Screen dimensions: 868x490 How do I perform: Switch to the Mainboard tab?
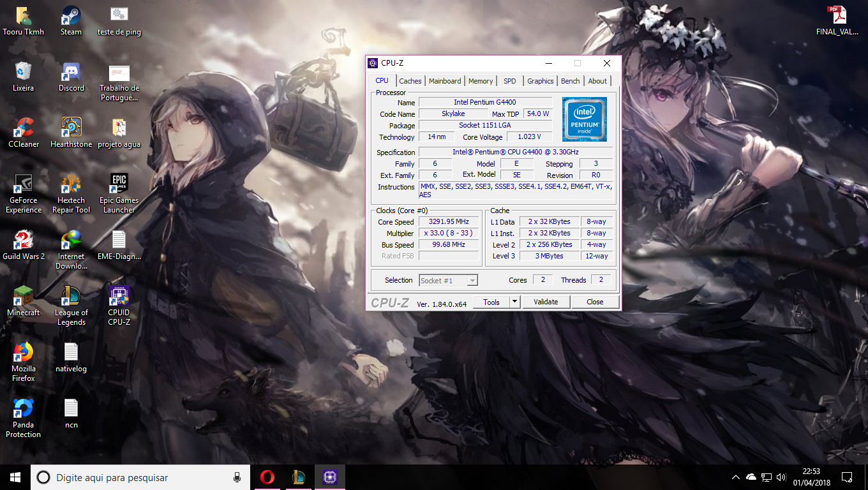tap(445, 81)
